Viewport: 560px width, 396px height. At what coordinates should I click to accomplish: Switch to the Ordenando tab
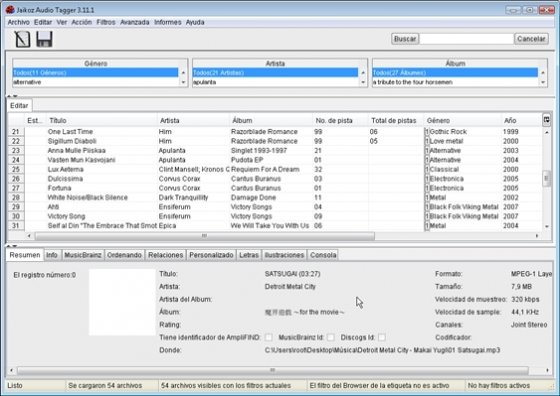pos(124,255)
